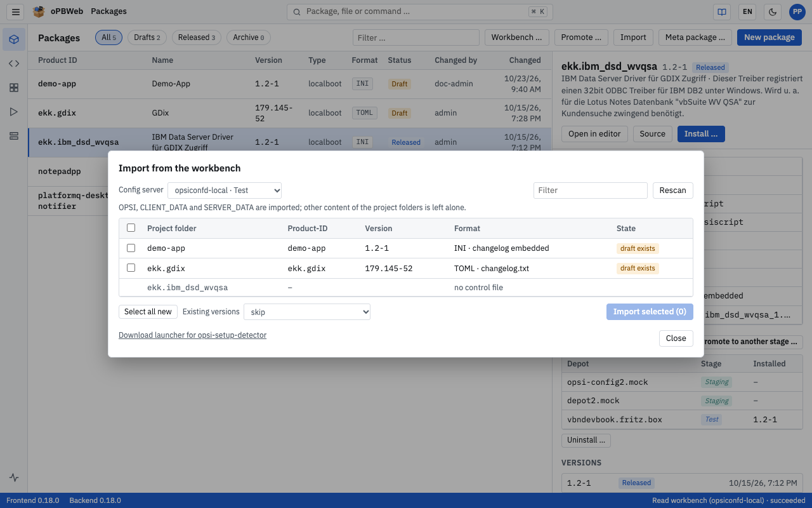The height and width of the screenshot is (508, 812).
Task: Focus the dialog Filter input field
Action: (x=591, y=190)
